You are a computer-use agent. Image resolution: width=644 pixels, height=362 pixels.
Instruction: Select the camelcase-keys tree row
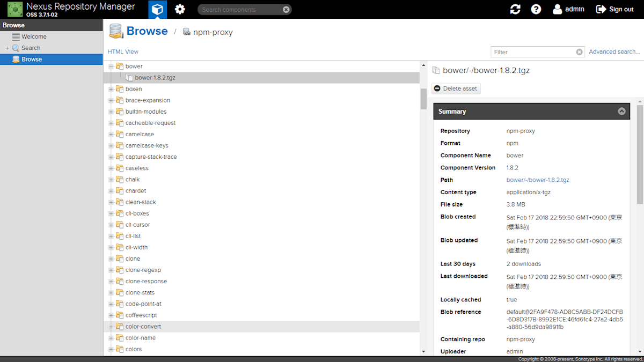coord(261,145)
